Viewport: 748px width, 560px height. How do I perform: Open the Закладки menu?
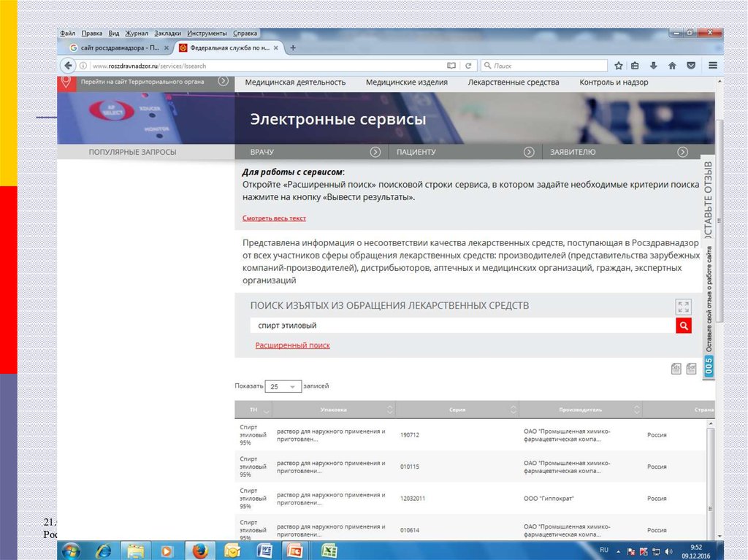167,34
